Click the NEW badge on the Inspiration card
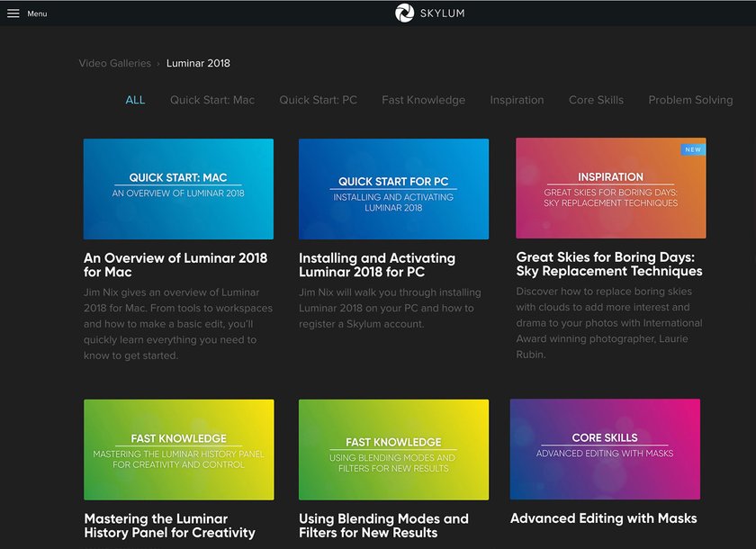 tap(693, 149)
